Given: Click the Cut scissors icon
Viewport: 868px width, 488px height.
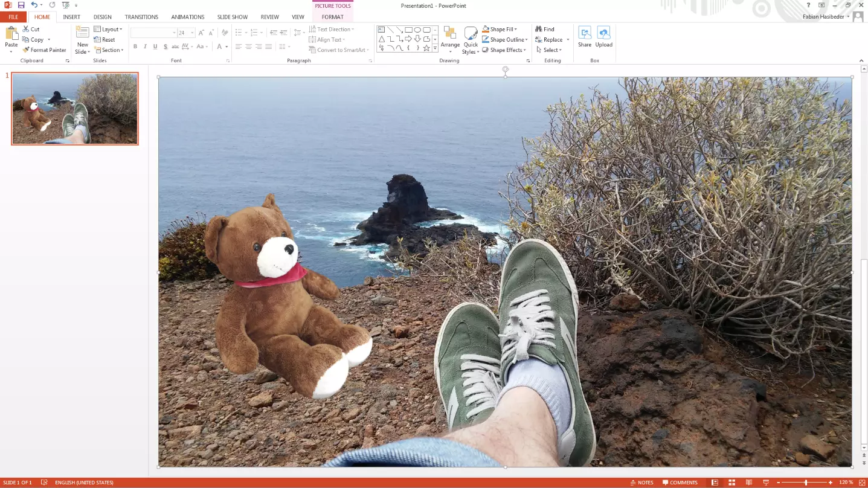Looking at the screenshot, I should [26, 29].
